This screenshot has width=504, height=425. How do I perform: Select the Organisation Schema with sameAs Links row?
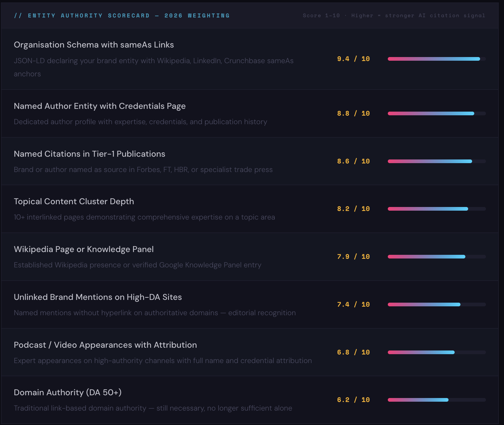pos(153,59)
